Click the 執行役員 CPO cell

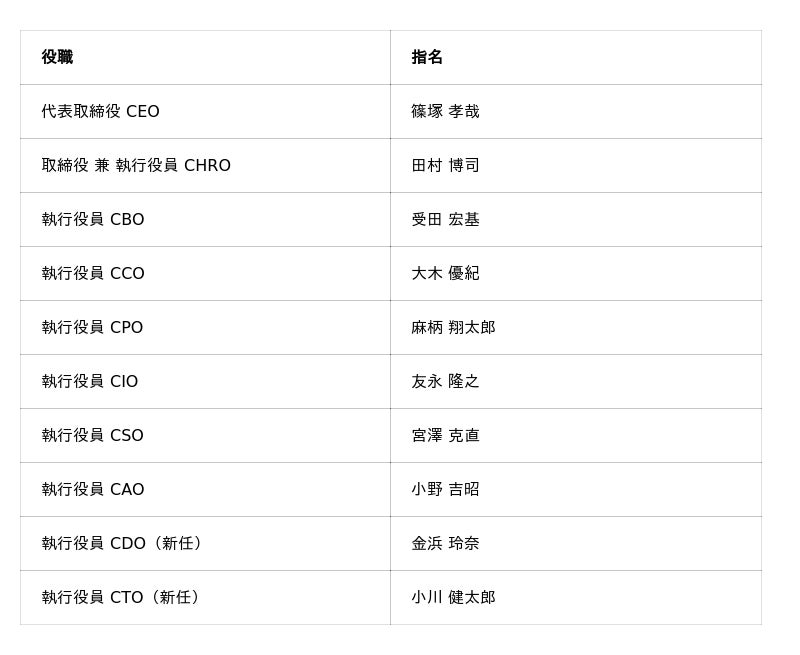[92, 327]
